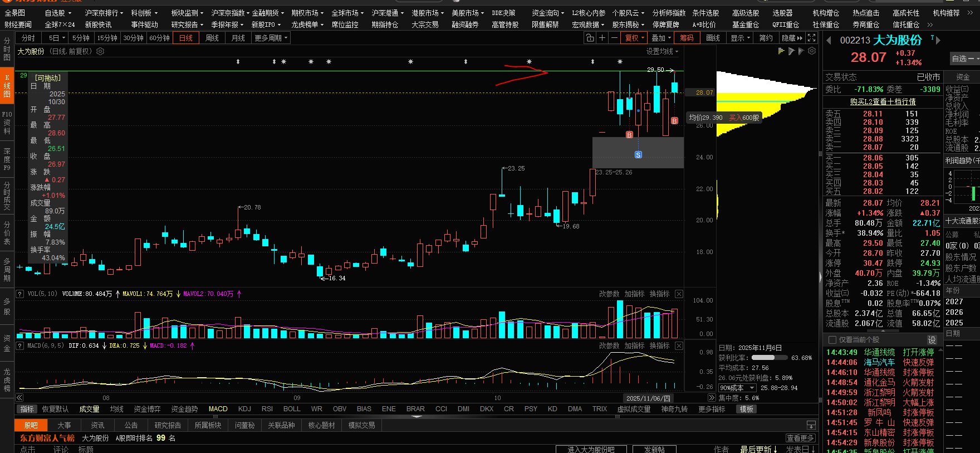Image resolution: width=980 pixels, height=453 pixels.
Task: Click 改参数 in VOL panel
Action: 609,294
